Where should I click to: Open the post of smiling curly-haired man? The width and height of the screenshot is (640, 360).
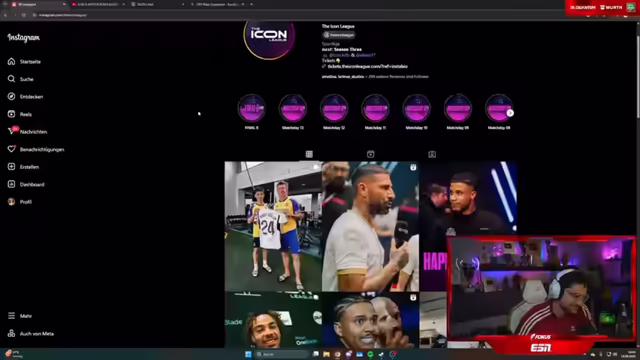tap(273, 320)
